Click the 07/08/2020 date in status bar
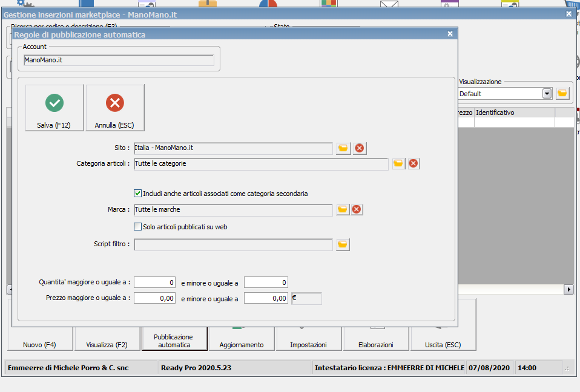Screen dimensions: 580x392 click(489, 368)
